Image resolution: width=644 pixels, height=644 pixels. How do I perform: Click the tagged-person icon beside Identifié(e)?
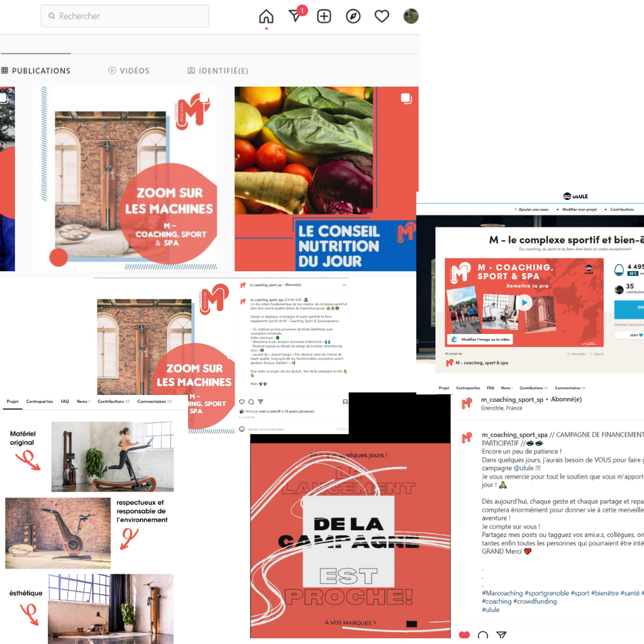[x=191, y=70]
